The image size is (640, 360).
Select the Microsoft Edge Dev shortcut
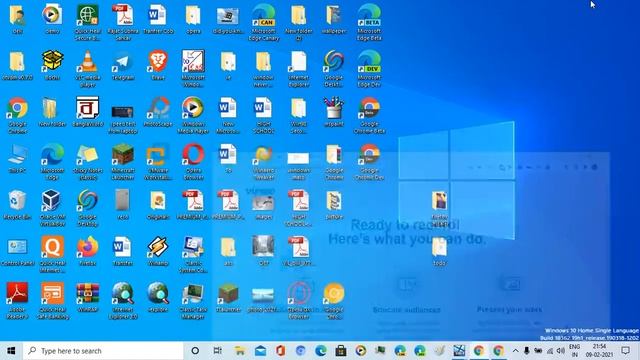pyautogui.click(x=369, y=69)
